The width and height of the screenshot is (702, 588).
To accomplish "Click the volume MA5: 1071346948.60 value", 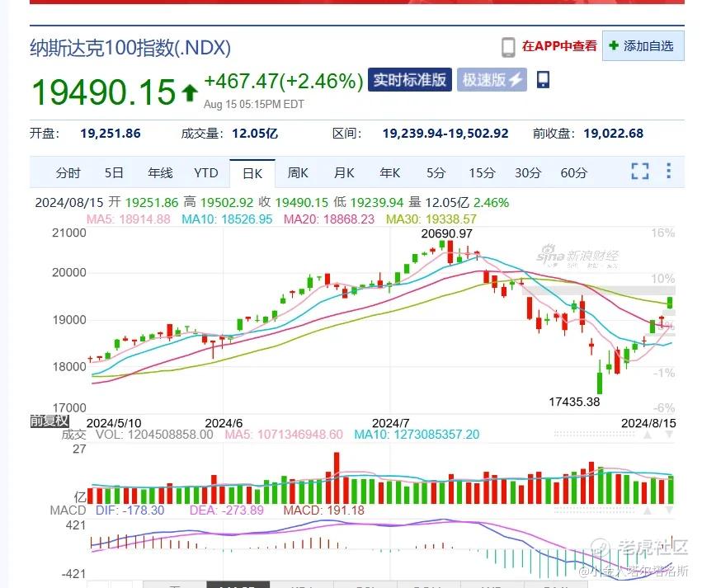I will coord(284,434).
